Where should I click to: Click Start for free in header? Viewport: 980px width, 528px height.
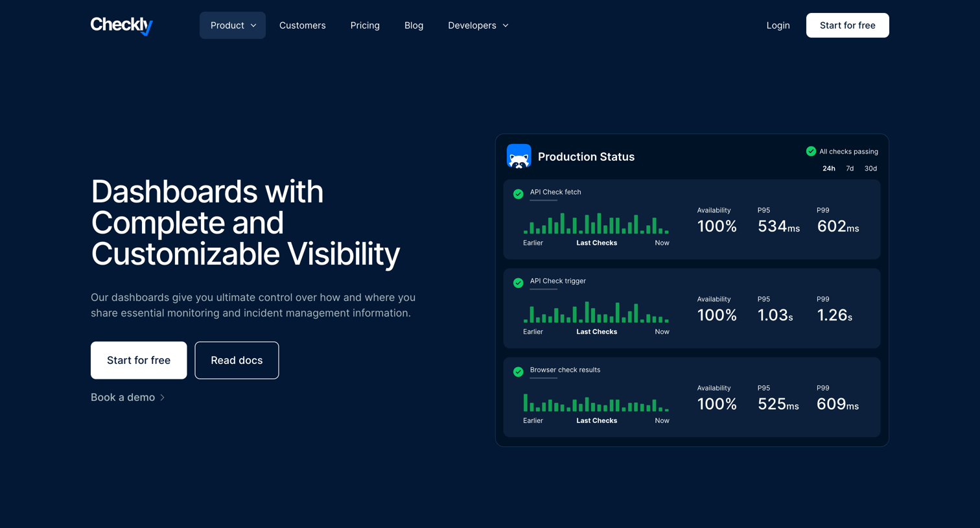(847, 25)
